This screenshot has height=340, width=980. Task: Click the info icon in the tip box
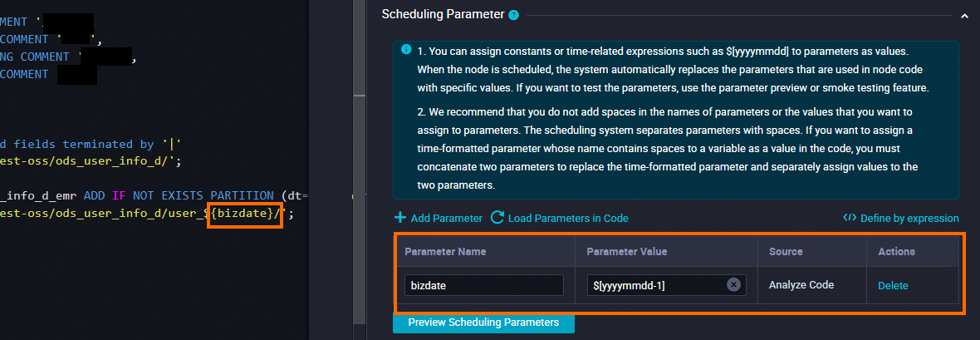click(x=406, y=50)
